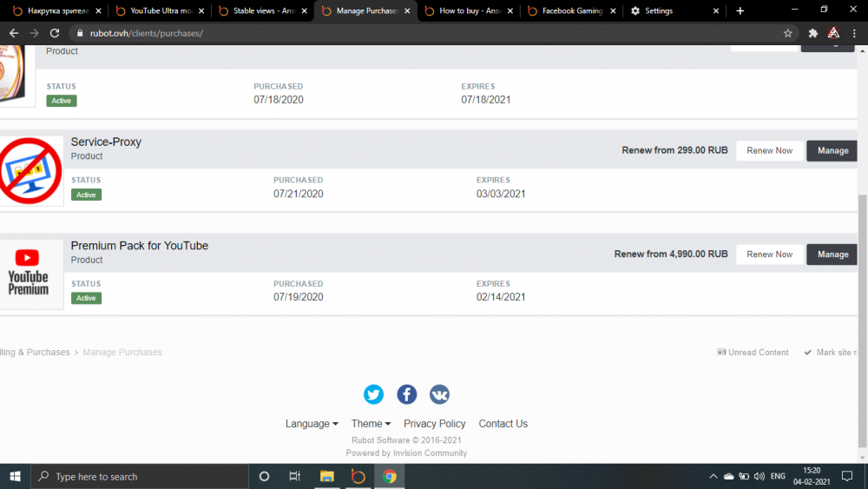
Task: Reload the page
Action: pyautogui.click(x=54, y=33)
